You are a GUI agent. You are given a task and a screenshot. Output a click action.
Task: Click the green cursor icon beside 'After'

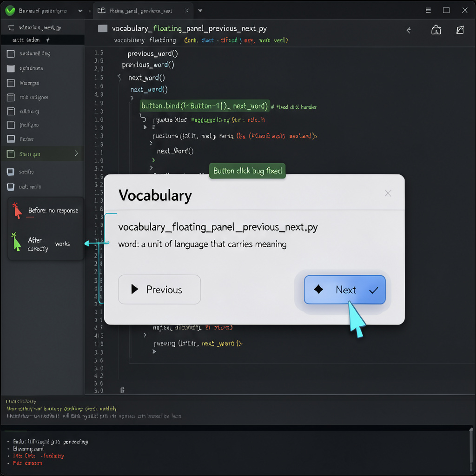pyautogui.click(x=16, y=242)
